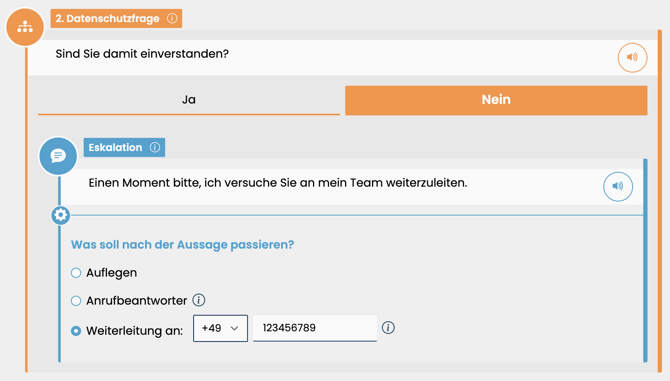The image size is (670, 381).
Task: Open info icon beside Eskalation label
Action: point(155,147)
